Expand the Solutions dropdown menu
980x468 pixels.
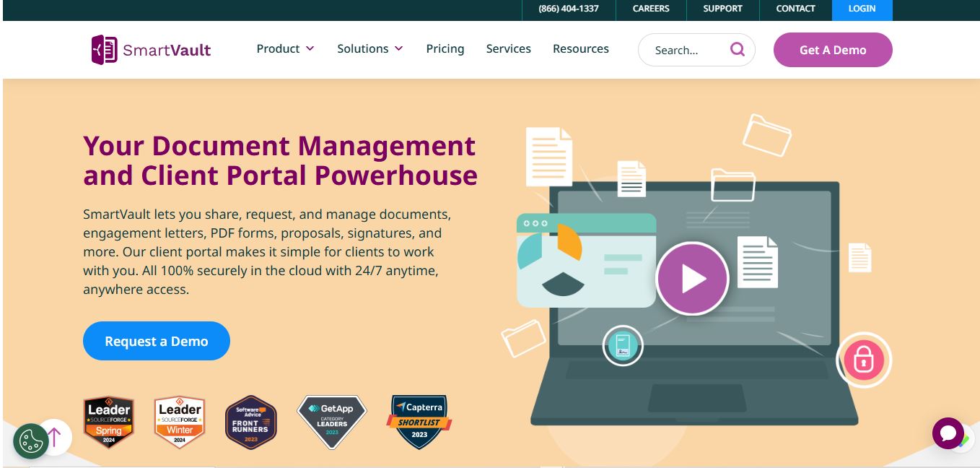point(370,49)
